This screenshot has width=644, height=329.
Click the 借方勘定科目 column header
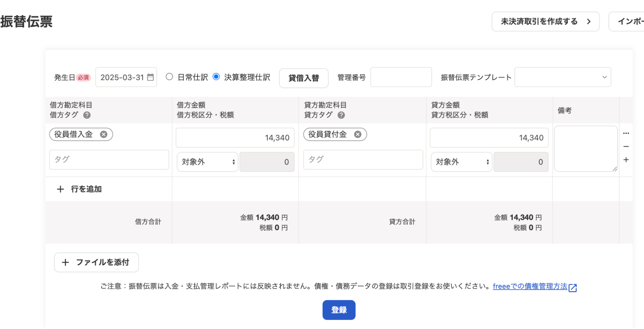(71, 105)
